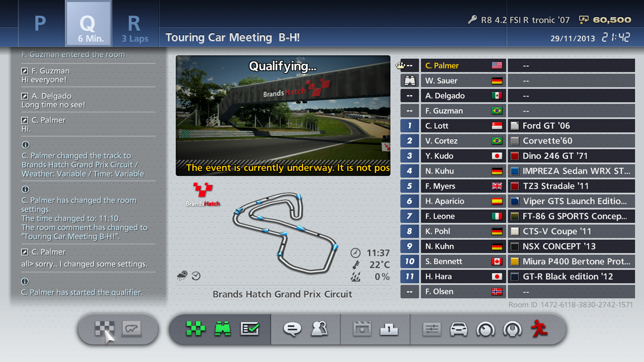
Task: Click the green binoculars spectate icon
Action: coord(222,329)
